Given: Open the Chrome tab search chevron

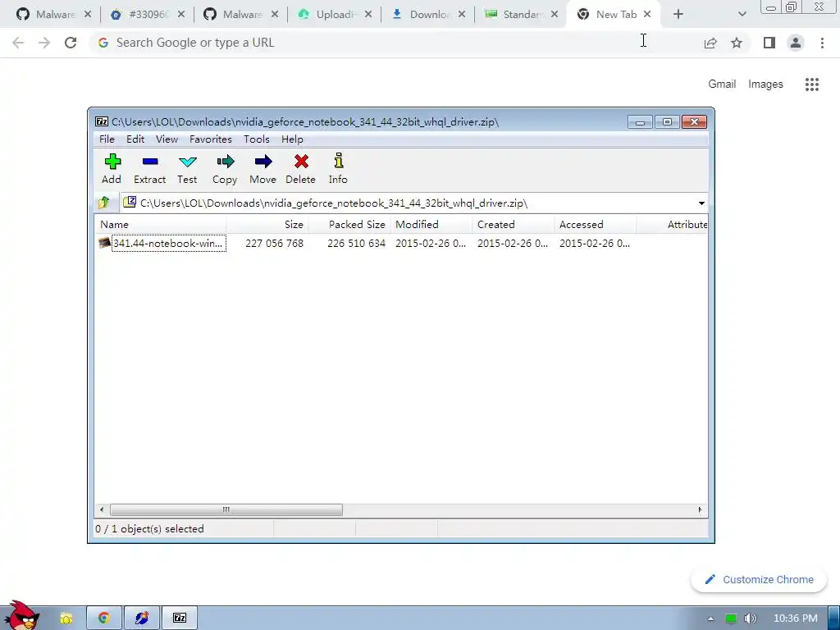Looking at the screenshot, I should pos(742,15).
